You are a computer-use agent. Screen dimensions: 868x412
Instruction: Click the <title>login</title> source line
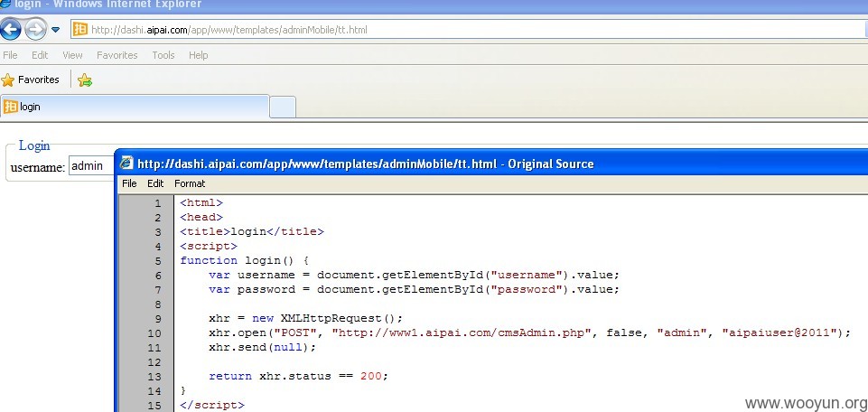(252, 231)
